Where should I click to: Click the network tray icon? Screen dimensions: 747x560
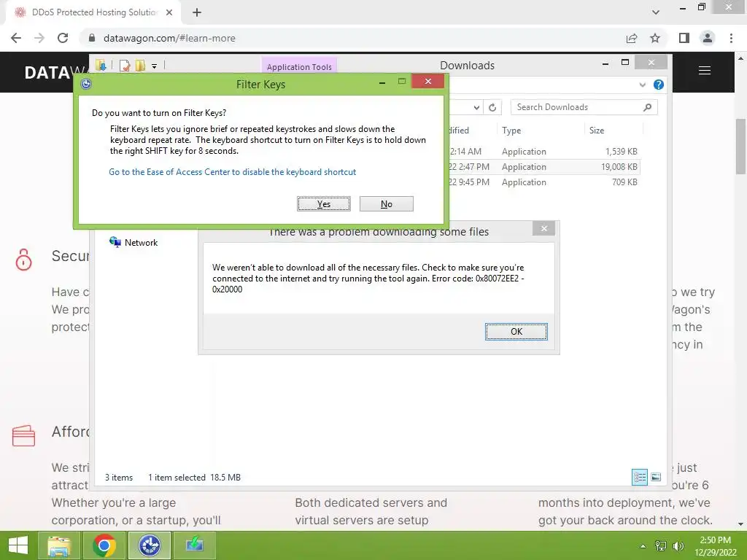[x=661, y=546]
